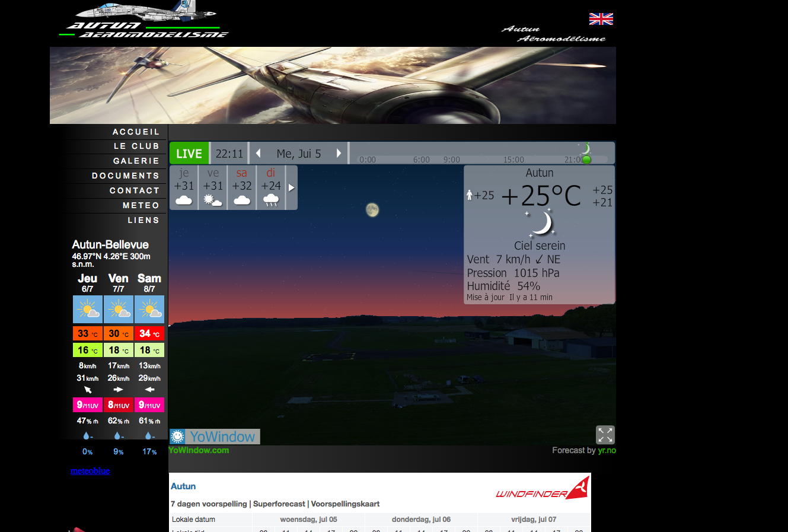Open the meteoblue link
The width and height of the screenshot is (788, 532).
click(x=90, y=471)
